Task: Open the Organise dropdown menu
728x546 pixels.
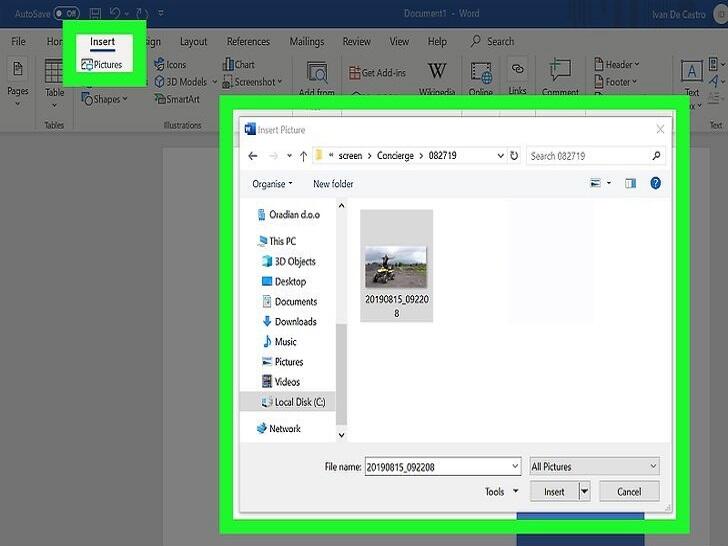Action: click(272, 184)
